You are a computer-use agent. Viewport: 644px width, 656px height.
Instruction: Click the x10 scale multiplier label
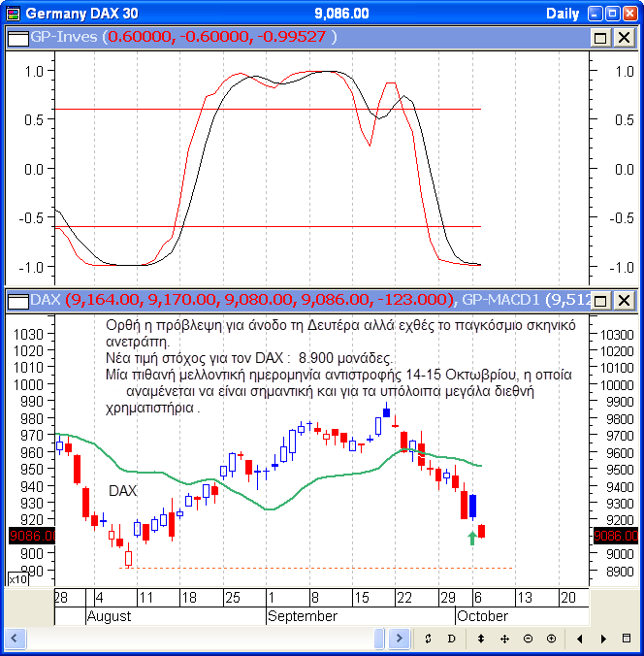(17, 579)
